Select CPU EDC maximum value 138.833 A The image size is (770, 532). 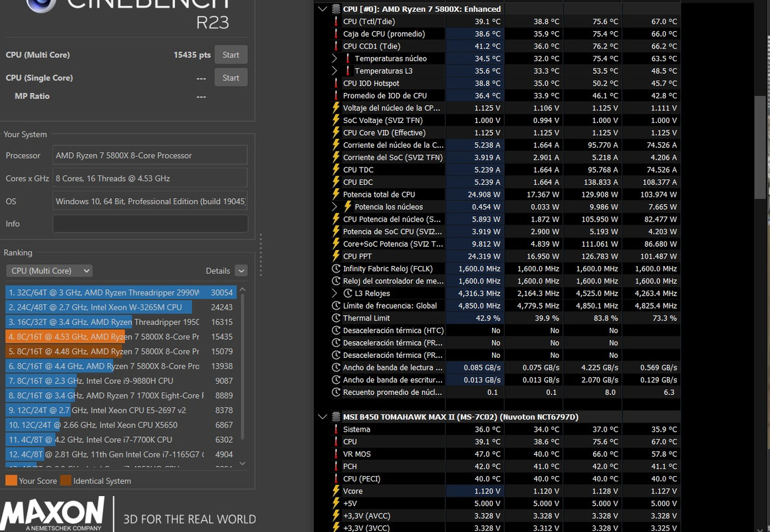point(598,182)
